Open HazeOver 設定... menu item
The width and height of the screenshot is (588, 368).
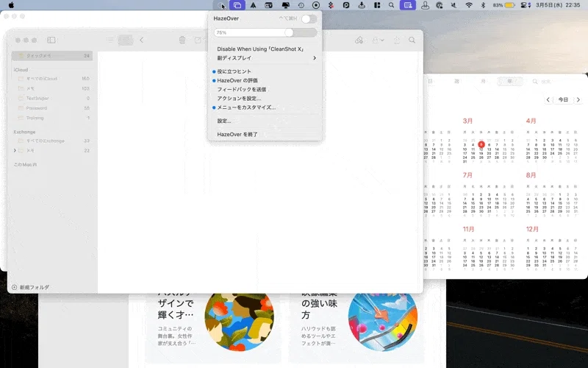[265, 121]
